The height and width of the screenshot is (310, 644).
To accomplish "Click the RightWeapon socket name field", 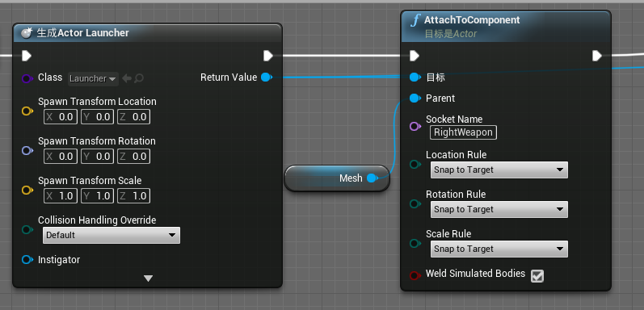I will coord(463,132).
